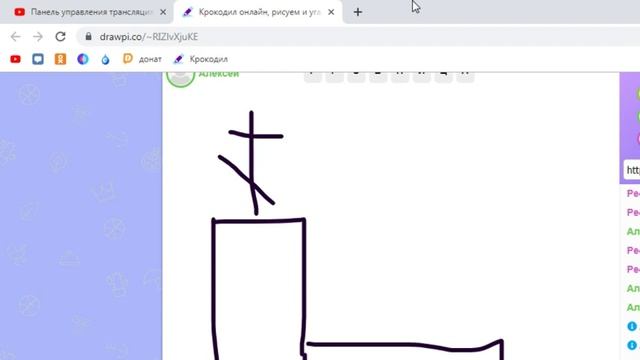Select the Крокодил онлайн browser tab
The image size is (640, 360).
(x=258, y=12)
